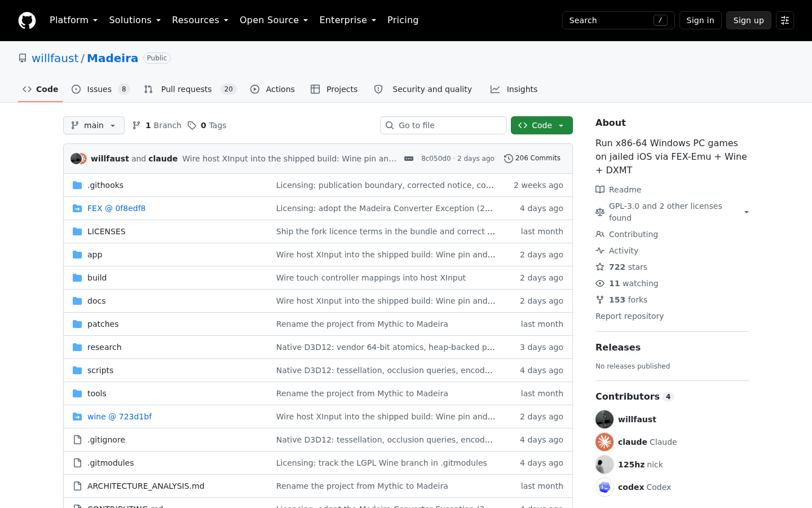Open commit "Wire touch controller mappings into host XInput"
This screenshot has height=508, width=812.
pos(371,278)
